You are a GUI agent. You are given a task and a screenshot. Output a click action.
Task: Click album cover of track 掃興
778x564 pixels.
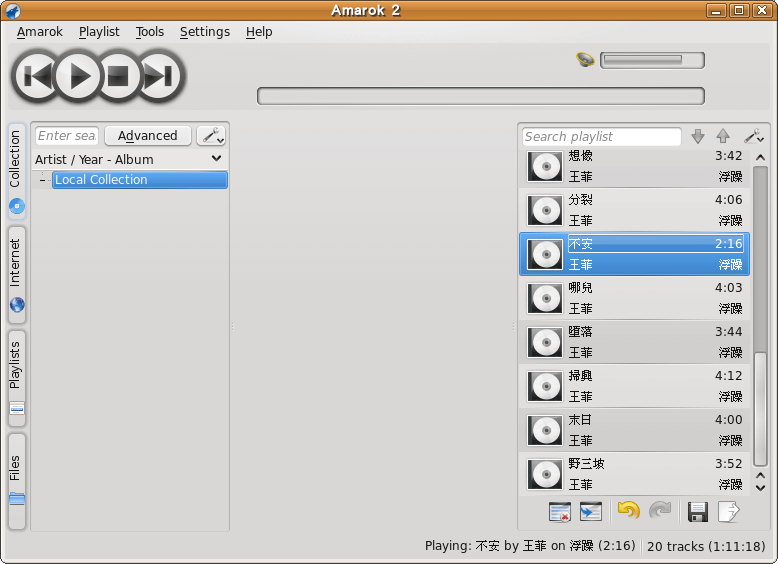(x=545, y=386)
